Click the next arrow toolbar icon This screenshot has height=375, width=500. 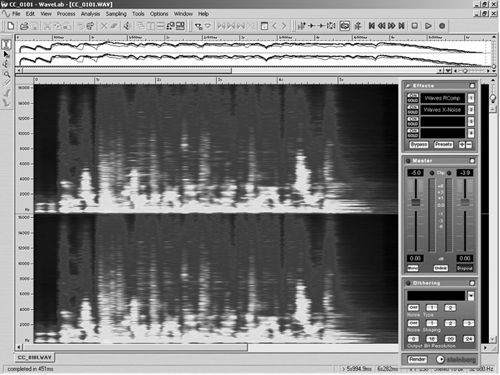284,26
